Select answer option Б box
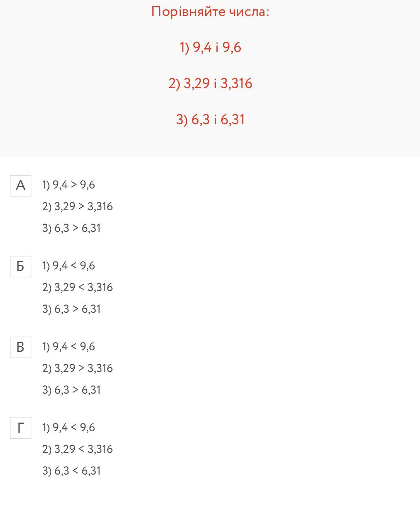This screenshot has height=506, width=420. pyautogui.click(x=21, y=267)
